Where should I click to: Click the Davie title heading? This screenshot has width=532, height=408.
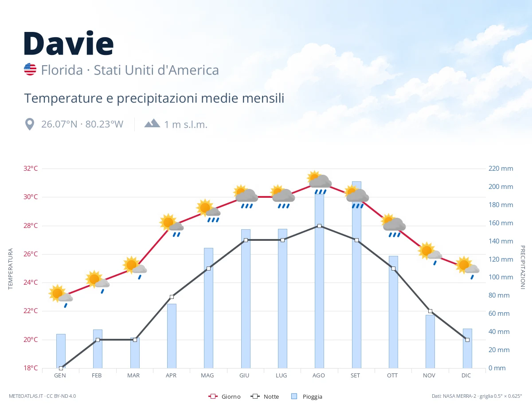69,43
